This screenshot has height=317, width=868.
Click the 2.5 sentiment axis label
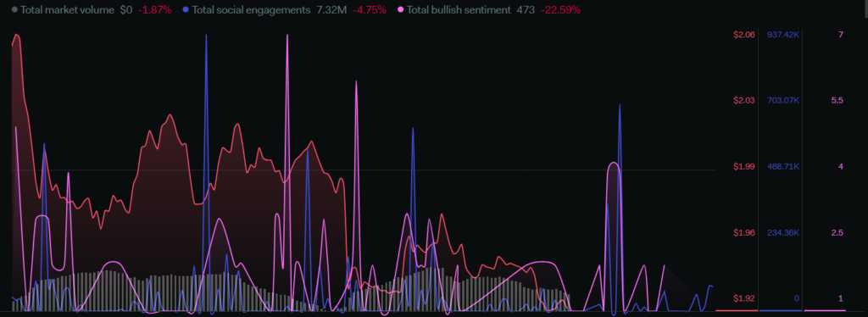click(837, 232)
